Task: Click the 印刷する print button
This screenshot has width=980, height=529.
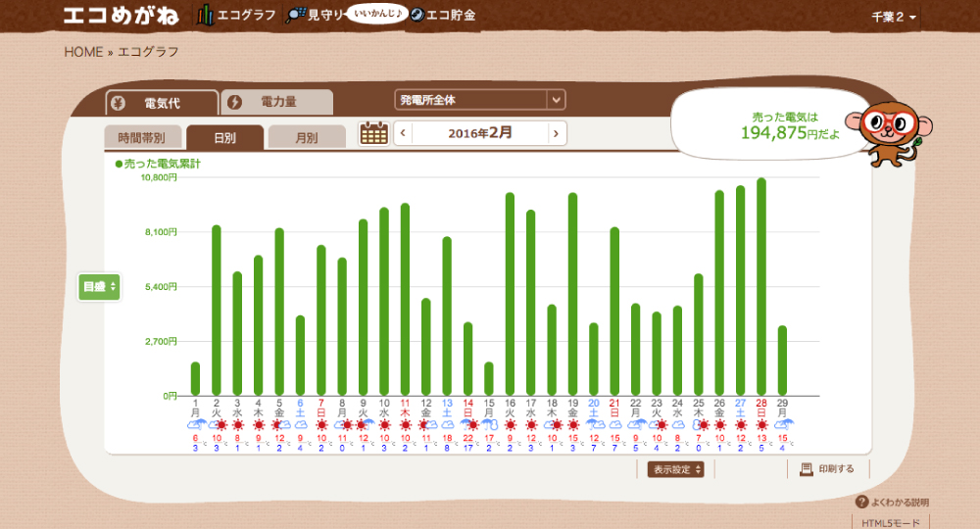Action: (827, 469)
